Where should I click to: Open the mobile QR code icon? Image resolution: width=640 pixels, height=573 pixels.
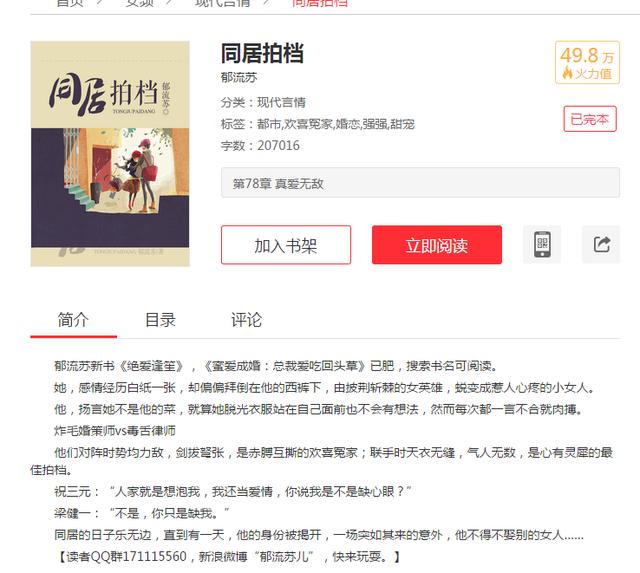point(542,244)
